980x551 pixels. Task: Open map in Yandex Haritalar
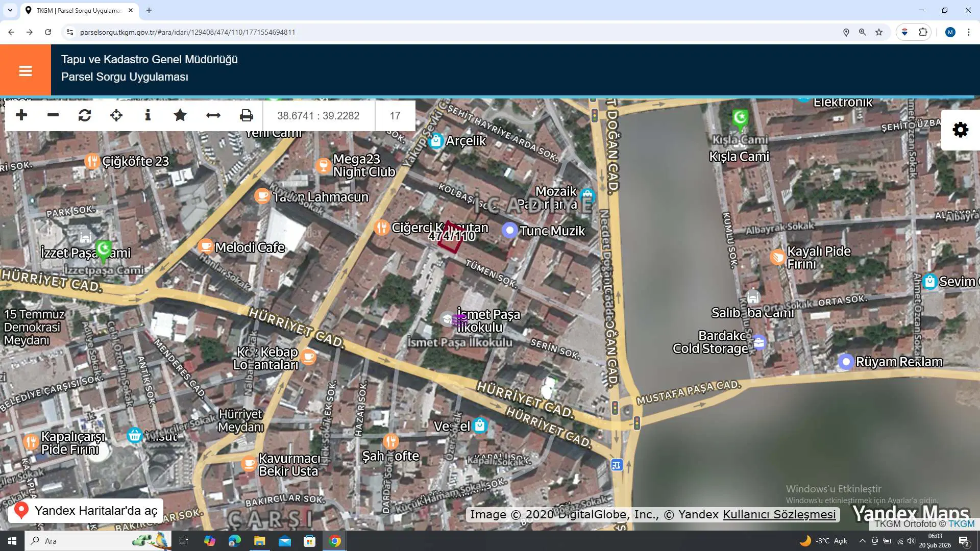(86, 511)
